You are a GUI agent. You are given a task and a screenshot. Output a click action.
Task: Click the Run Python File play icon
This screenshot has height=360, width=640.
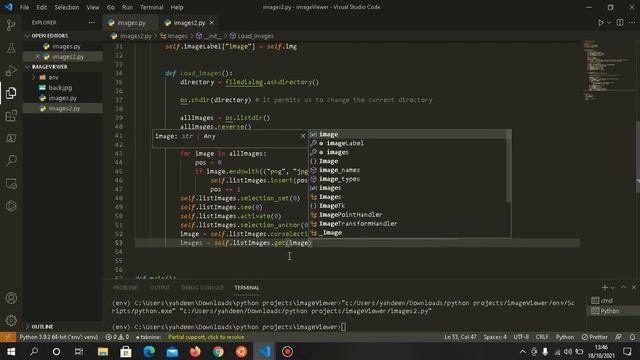(600, 23)
